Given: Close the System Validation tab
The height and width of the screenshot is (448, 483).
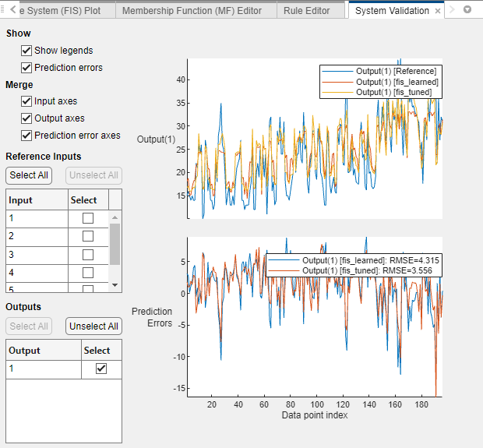Looking at the screenshot, I should (438, 11).
